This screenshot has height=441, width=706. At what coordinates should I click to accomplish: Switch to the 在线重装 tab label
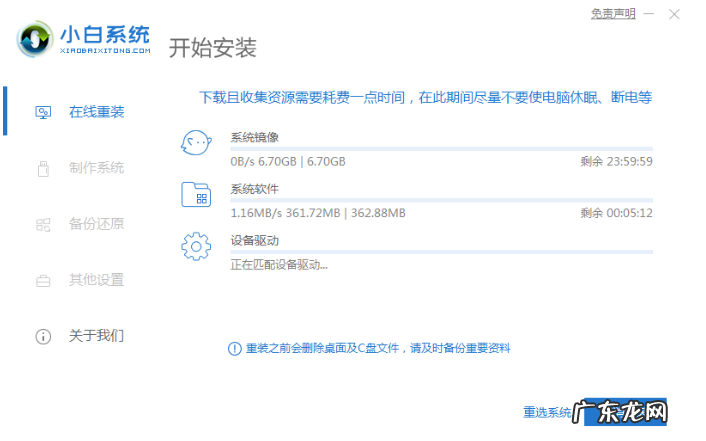click(x=97, y=111)
